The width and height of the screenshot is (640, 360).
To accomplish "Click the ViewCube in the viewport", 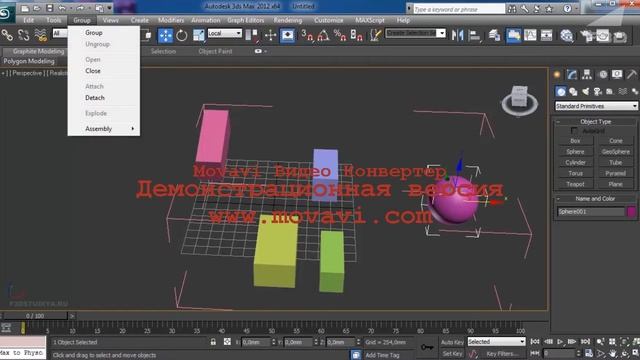I will coord(520,100).
